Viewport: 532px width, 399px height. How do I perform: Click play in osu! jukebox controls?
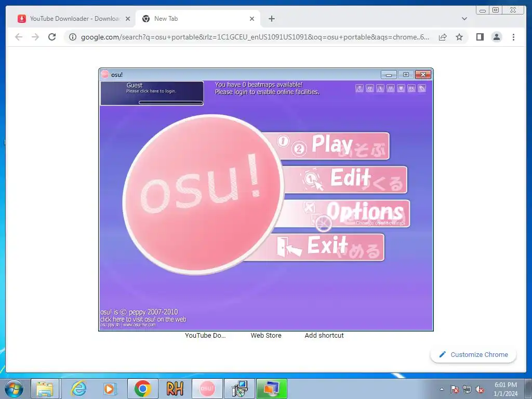pyautogui.click(x=380, y=88)
